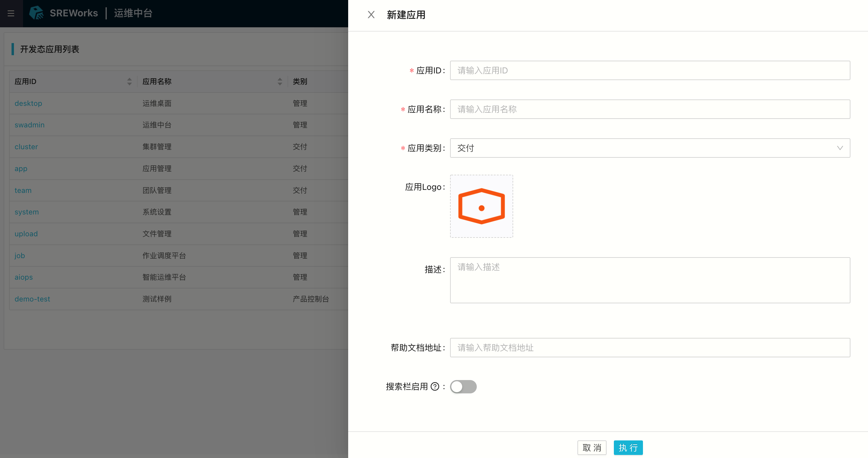The width and height of the screenshot is (868, 458).
Task: Focus the 应用ID input field
Action: click(x=650, y=70)
